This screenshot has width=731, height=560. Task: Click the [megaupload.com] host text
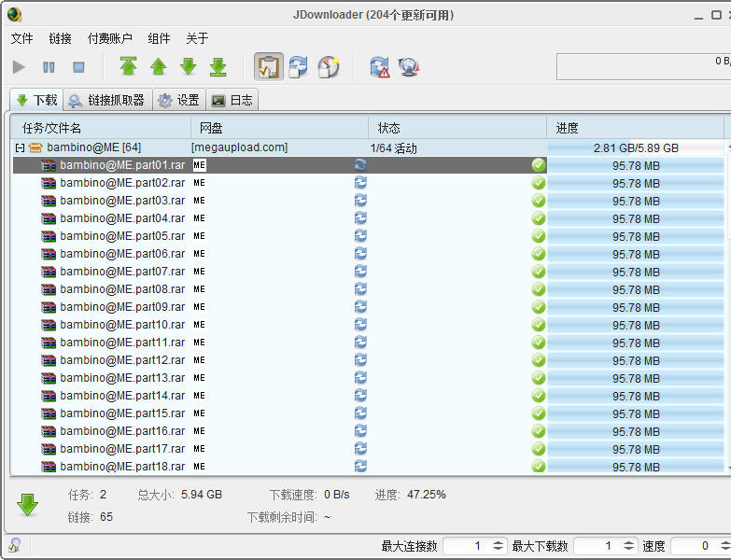click(x=239, y=147)
